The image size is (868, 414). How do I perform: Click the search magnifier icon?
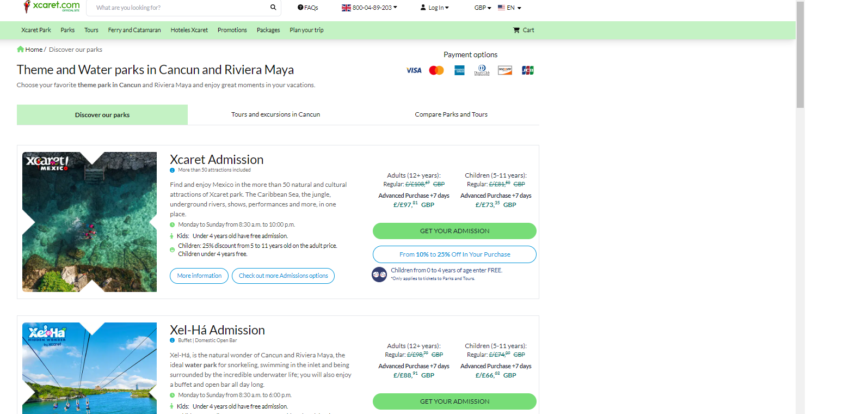pos(273,8)
